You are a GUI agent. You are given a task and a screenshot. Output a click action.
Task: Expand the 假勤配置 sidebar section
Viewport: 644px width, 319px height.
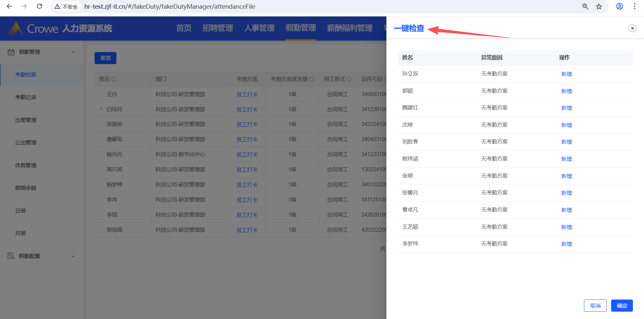73,256
